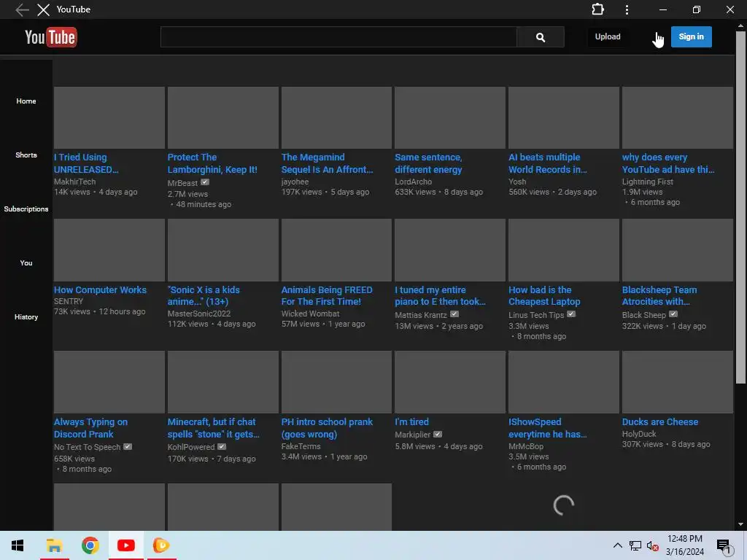
Task: Open the three-dot app menu
Action: 627,9
